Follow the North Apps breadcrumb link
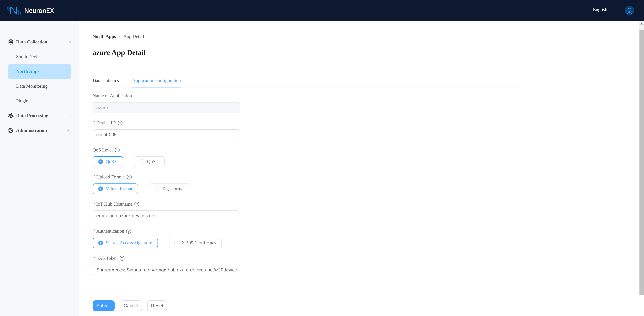 coord(104,36)
